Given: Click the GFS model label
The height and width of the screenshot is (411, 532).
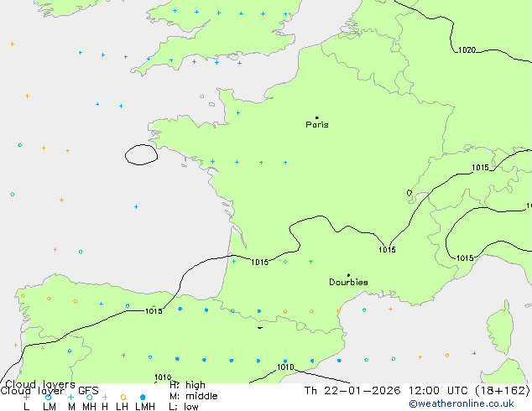Looking at the screenshot, I should point(88,391).
